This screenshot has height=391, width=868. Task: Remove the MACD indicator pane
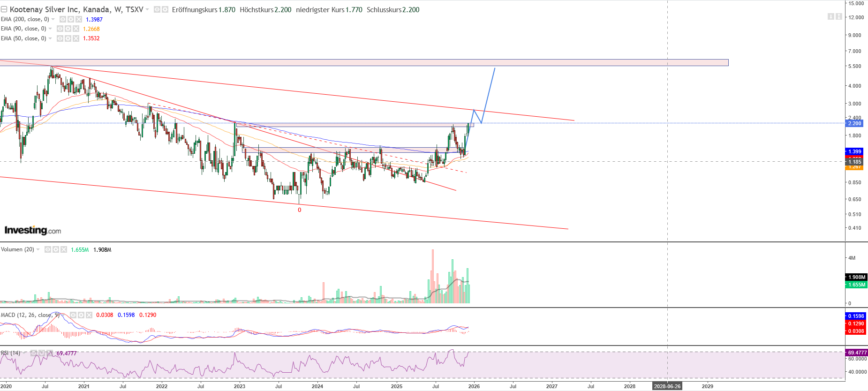point(89,315)
